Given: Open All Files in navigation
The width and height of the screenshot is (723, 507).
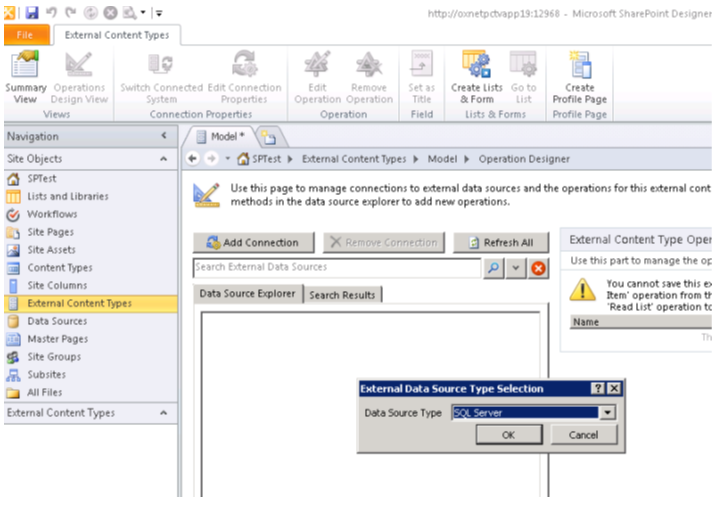Looking at the screenshot, I should (44, 392).
